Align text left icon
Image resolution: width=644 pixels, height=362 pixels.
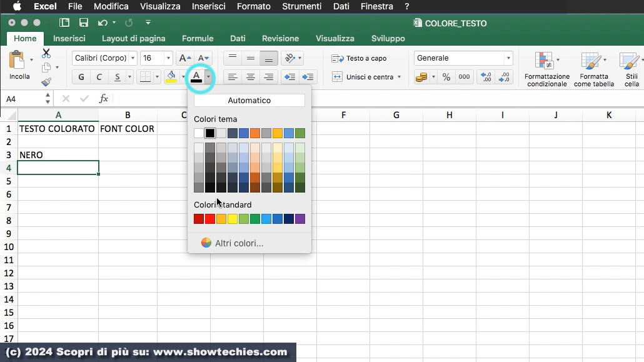tap(233, 77)
